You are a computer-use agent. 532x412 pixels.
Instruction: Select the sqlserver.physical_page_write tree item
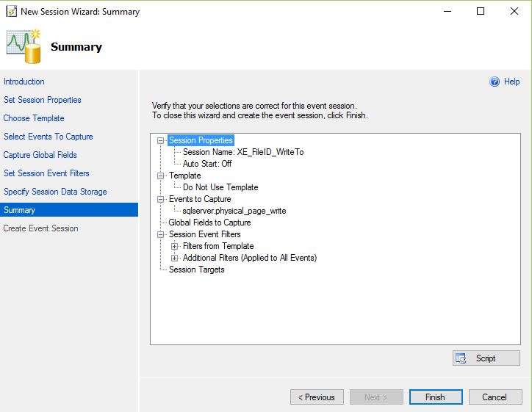click(234, 211)
